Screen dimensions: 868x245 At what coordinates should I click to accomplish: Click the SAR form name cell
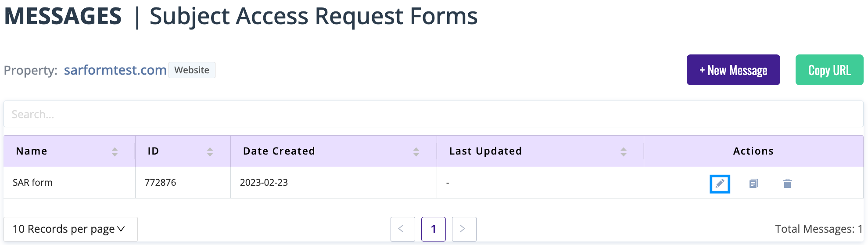[x=32, y=183]
